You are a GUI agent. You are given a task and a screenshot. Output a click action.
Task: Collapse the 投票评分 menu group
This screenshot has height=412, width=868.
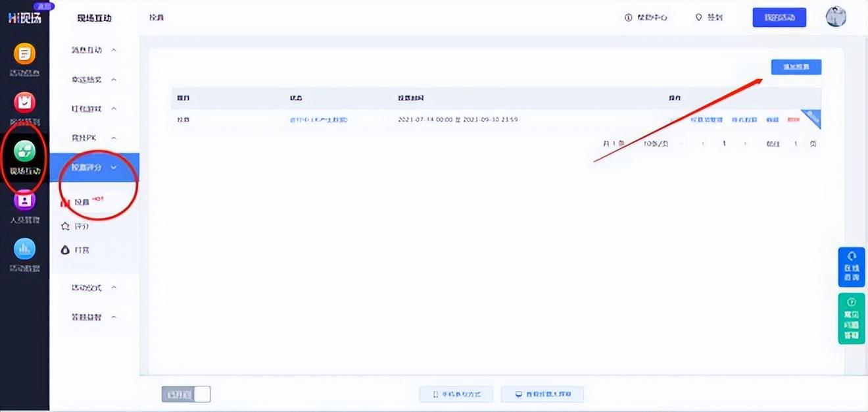(x=94, y=167)
